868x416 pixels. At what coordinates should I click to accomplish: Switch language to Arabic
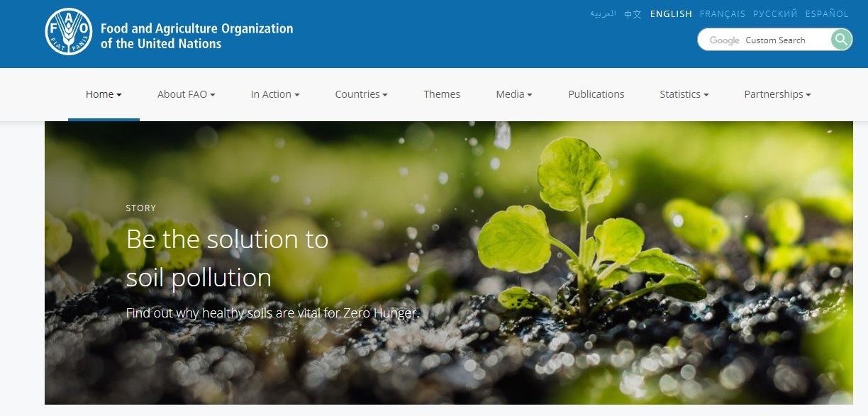click(603, 13)
